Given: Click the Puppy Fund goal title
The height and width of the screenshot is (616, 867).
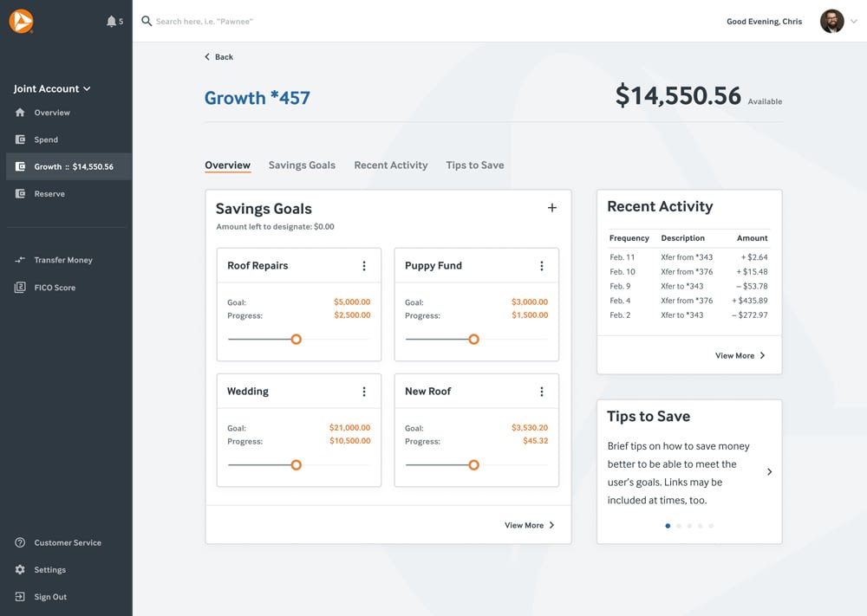Looking at the screenshot, I should click(x=433, y=266).
